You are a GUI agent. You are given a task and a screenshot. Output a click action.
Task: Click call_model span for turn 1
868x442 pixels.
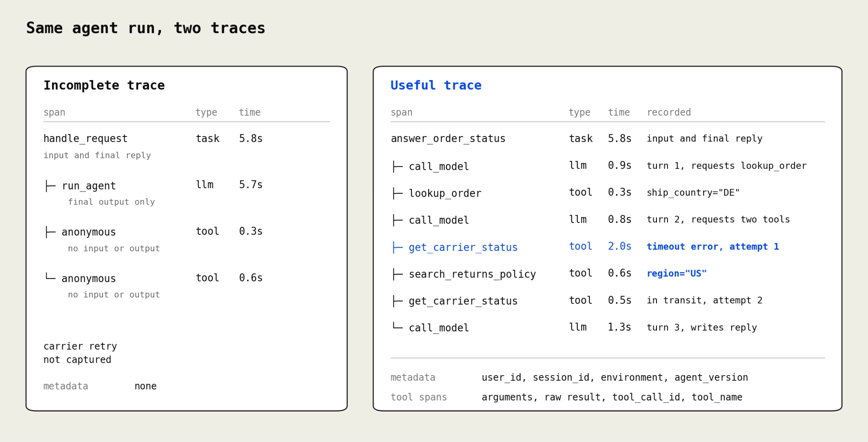pyautogui.click(x=439, y=167)
